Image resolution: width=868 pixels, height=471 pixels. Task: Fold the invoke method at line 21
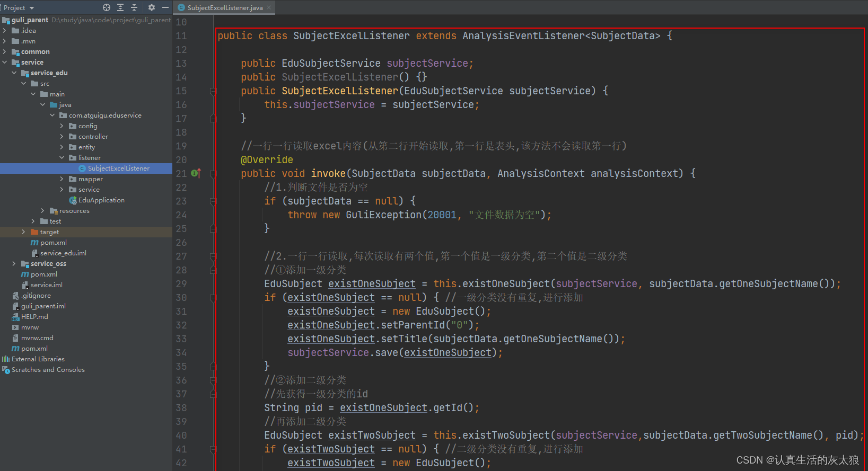(x=213, y=174)
